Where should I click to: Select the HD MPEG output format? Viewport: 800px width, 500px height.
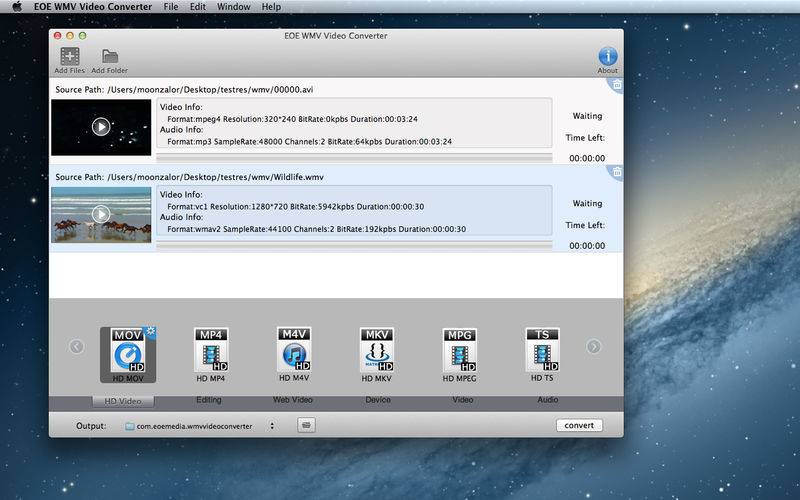(460, 355)
